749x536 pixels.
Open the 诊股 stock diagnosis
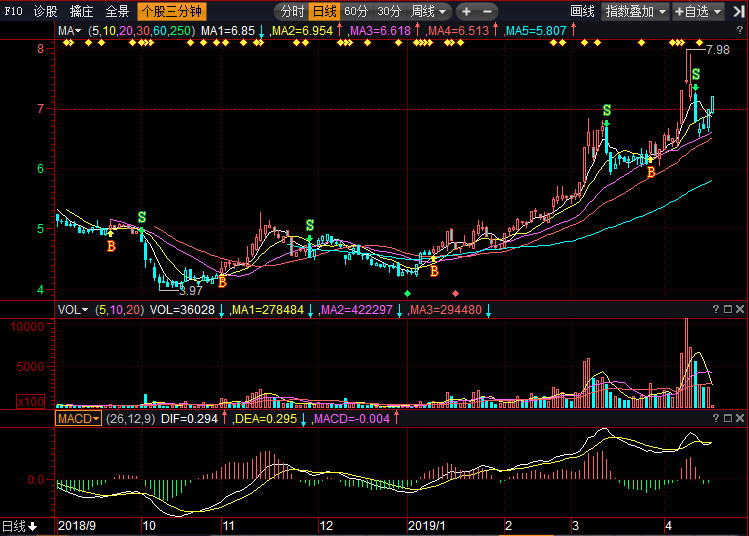[x=46, y=11]
